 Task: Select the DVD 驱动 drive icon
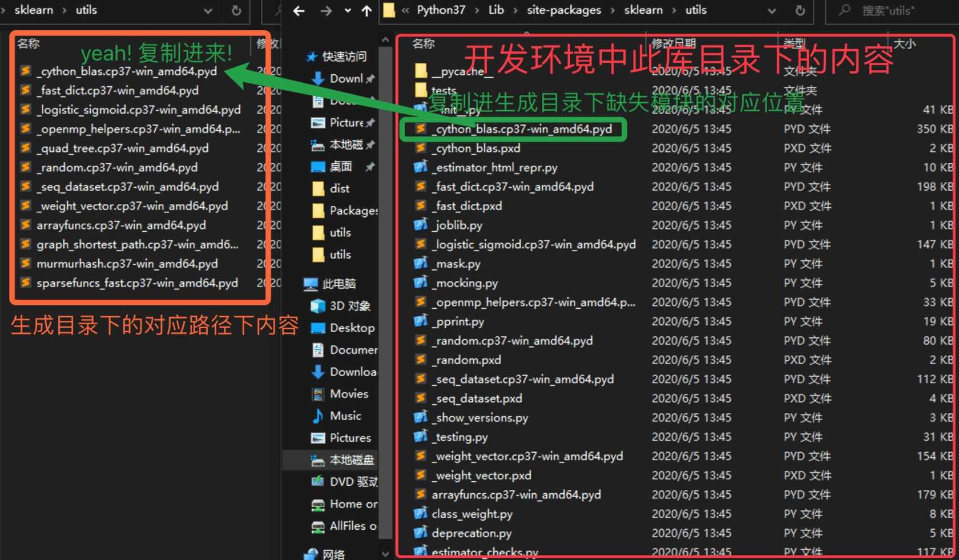tap(318, 481)
